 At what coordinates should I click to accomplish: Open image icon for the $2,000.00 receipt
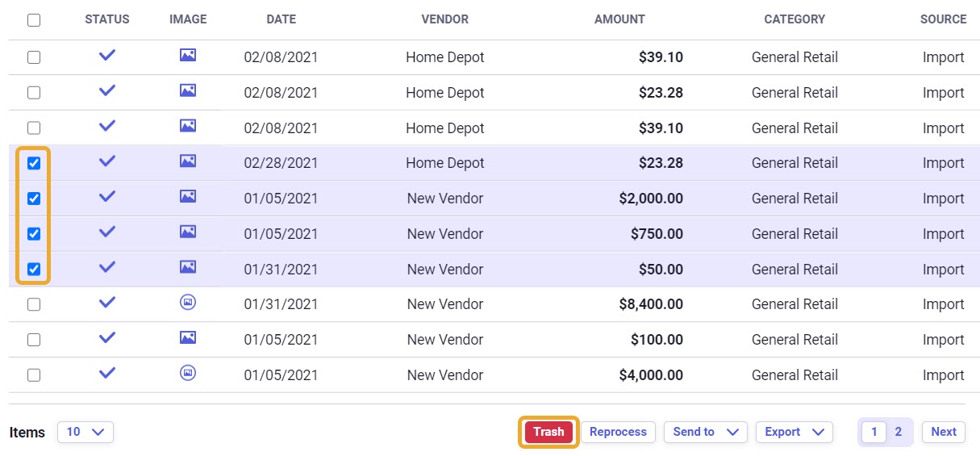[188, 196]
